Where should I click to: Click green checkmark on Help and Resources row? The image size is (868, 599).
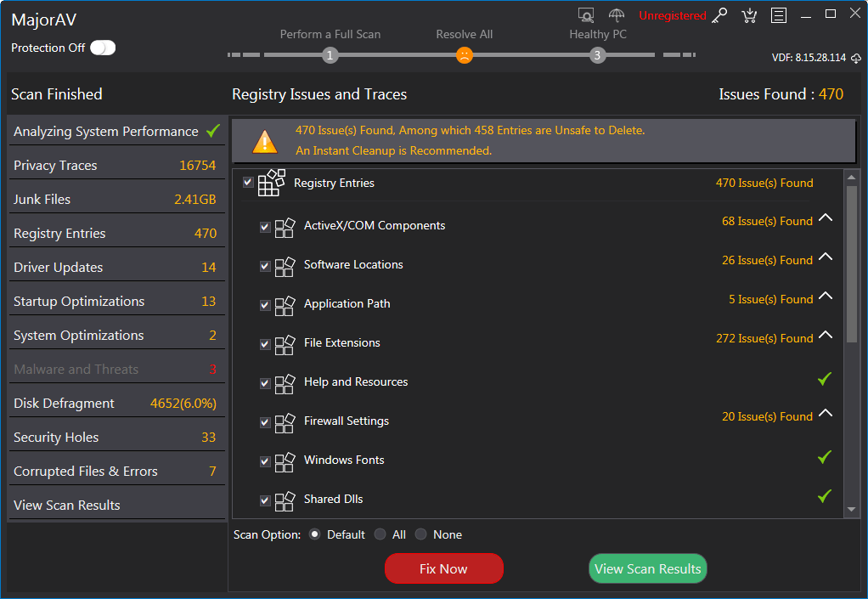pyautogui.click(x=825, y=379)
